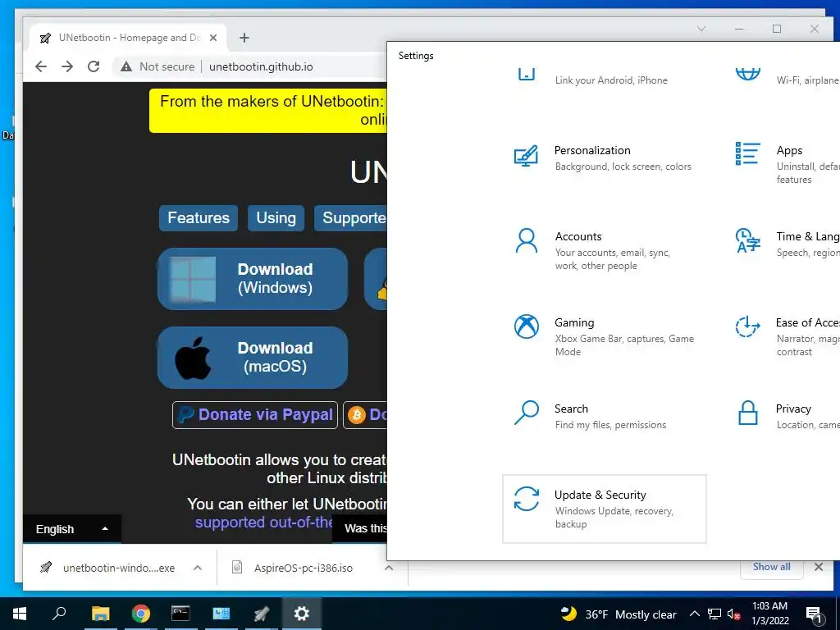Click 'Link your Android, iPhone' text
Viewport: 840px width, 630px height.
(x=611, y=80)
